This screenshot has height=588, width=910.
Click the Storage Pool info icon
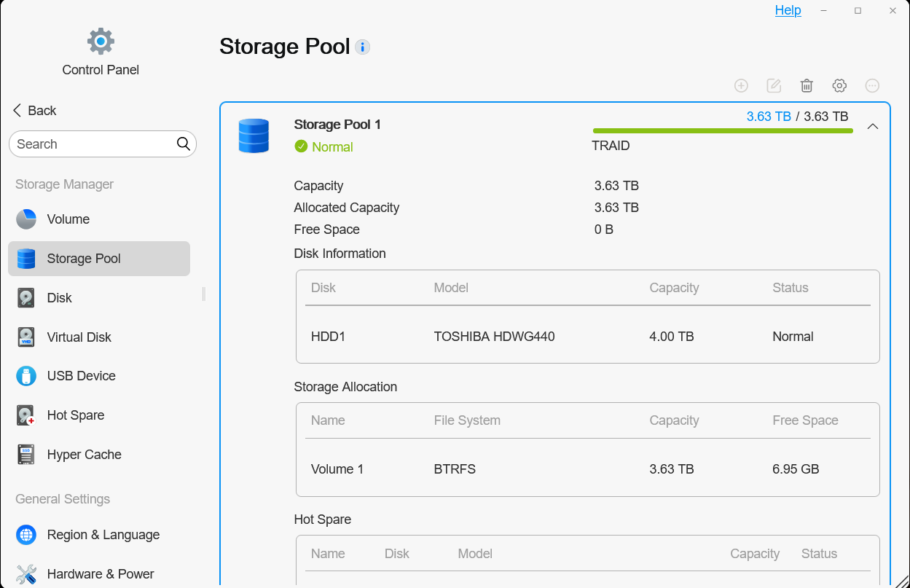click(362, 47)
